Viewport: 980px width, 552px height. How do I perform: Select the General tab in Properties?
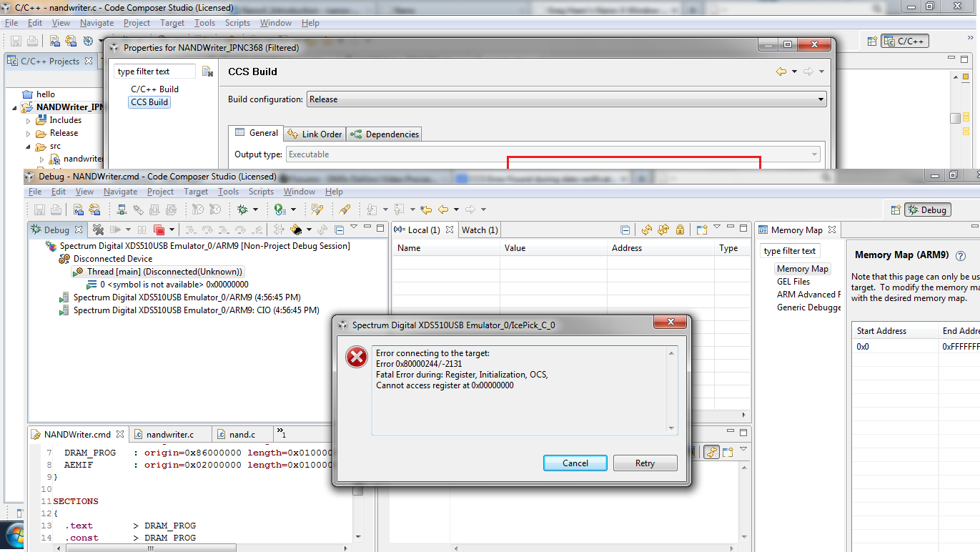tap(257, 133)
